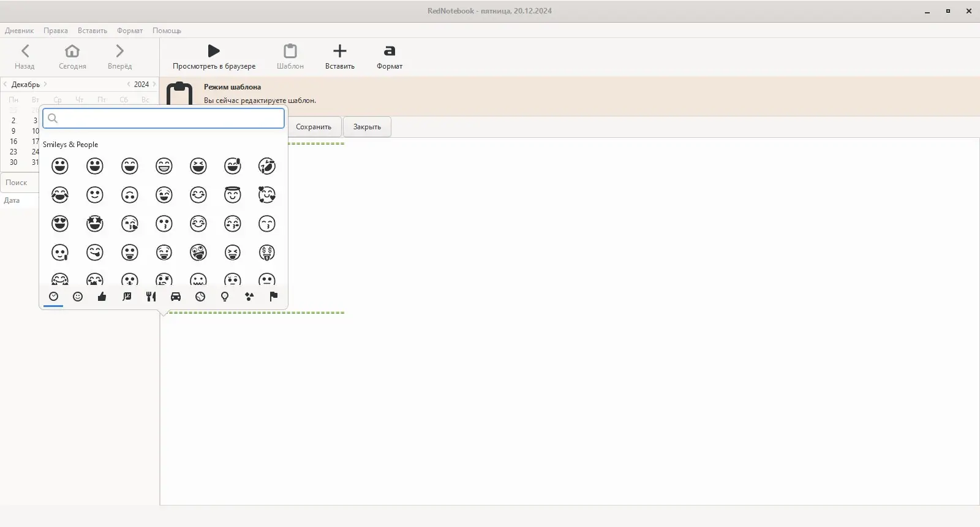Choose the squinting laughing emoji

(x=198, y=166)
